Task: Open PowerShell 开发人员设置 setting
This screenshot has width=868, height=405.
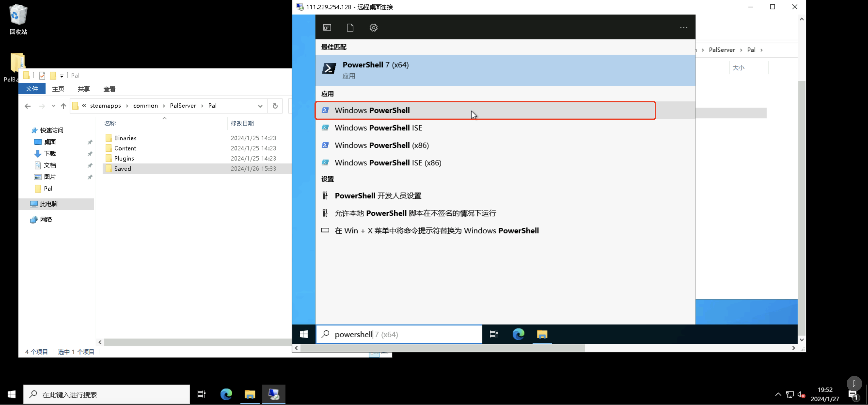Action: click(378, 195)
